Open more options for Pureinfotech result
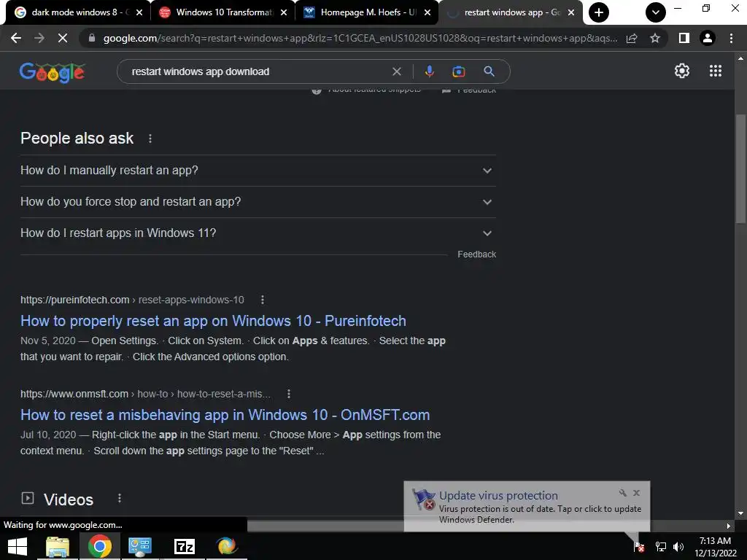The width and height of the screenshot is (747, 560). (x=263, y=300)
